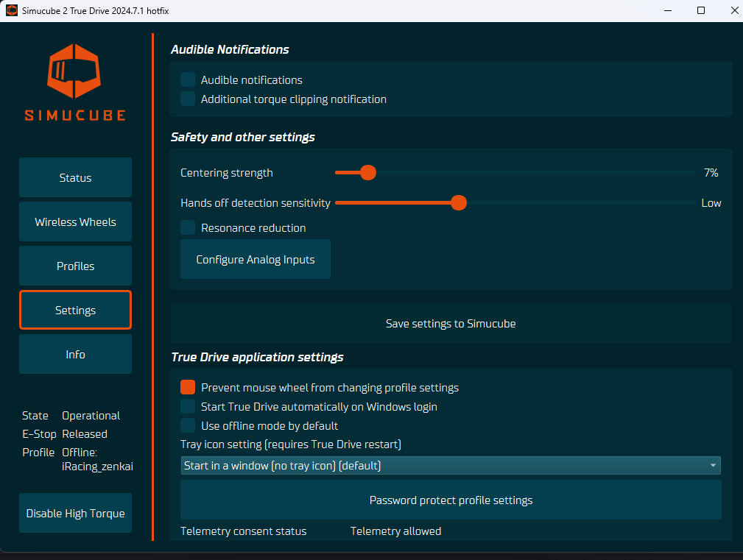Select the Settings sidebar tab

(x=75, y=310)
